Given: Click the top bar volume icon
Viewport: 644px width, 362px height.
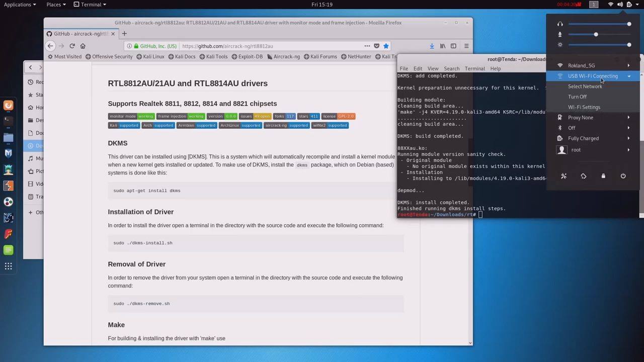Looking at the screenshot, I should 620,5.
